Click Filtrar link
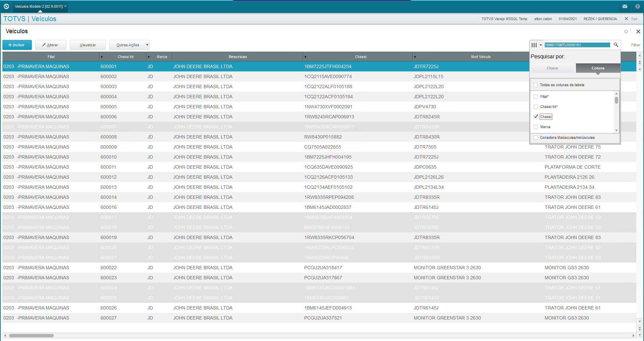The height and width of the screenshot is (341, 644). (x=636, y=45)
